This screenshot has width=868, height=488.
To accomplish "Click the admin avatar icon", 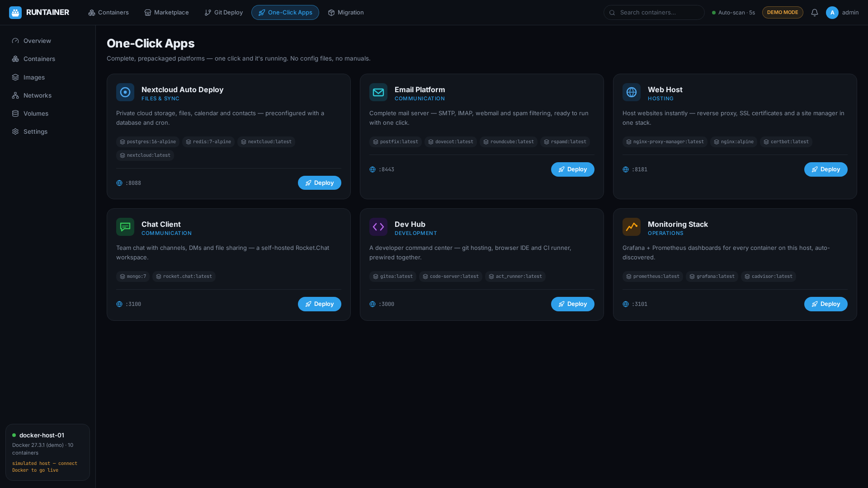I will (x=832, y=13).
